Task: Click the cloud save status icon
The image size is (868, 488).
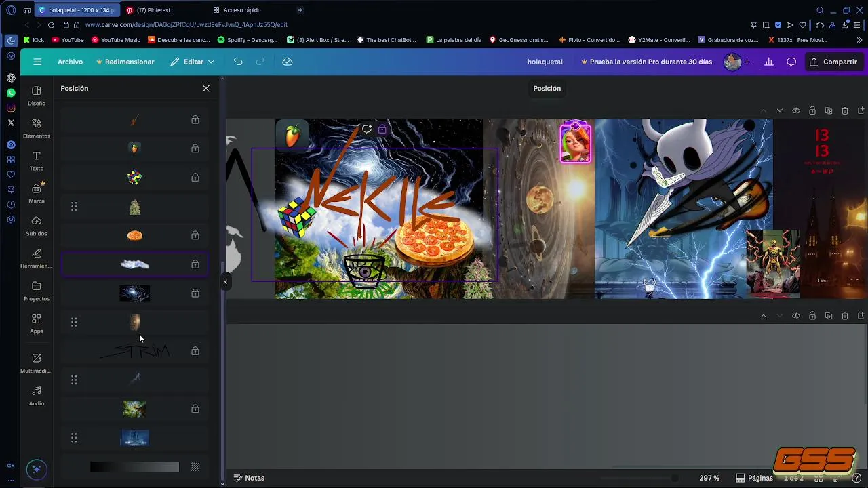Action: coord(288,62)
